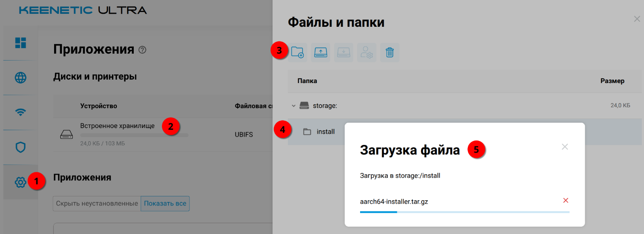Click the Встроенное хранилище disk entry

pos(117,126)
